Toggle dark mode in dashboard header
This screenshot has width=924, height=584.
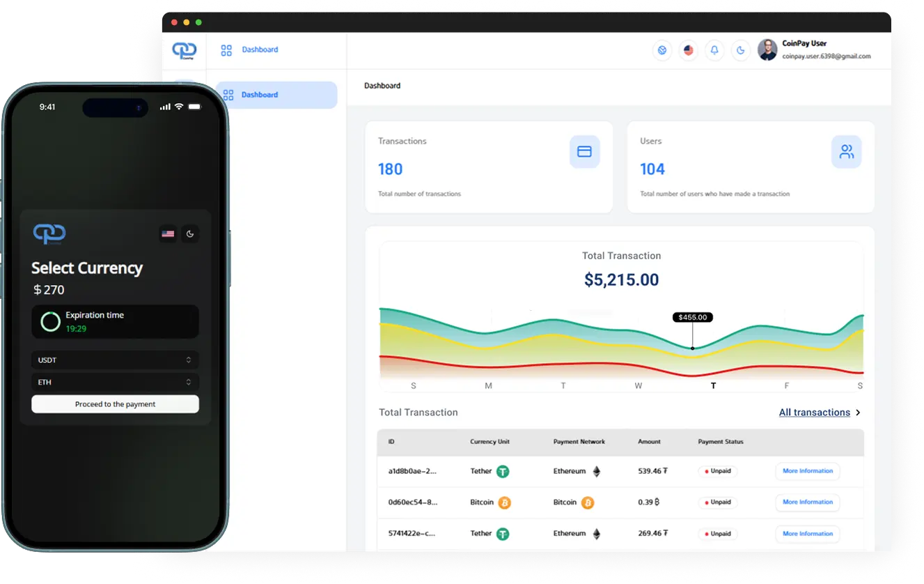740,50
